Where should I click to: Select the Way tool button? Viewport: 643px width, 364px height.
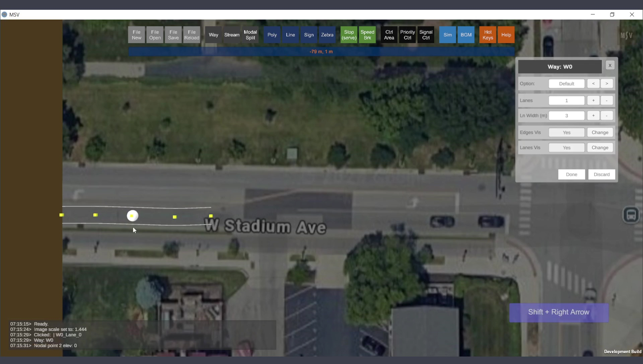coord(213,35)
